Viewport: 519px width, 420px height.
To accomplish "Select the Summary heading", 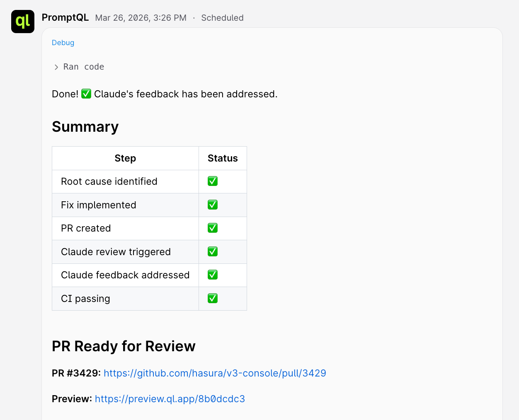I will coord(85,127).
